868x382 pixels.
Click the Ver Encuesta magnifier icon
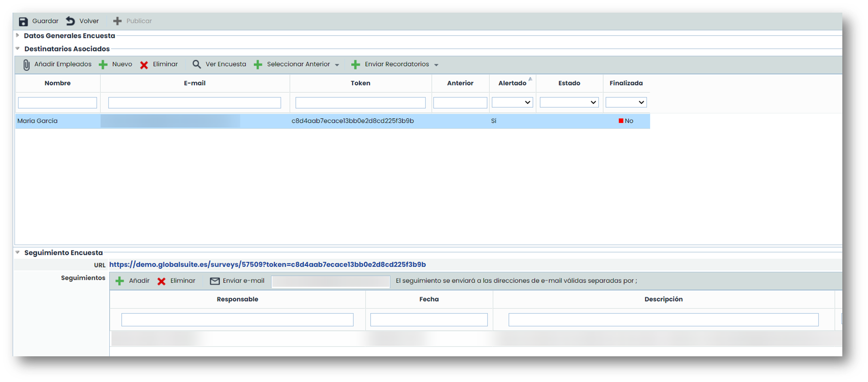(x=196, y=64)
